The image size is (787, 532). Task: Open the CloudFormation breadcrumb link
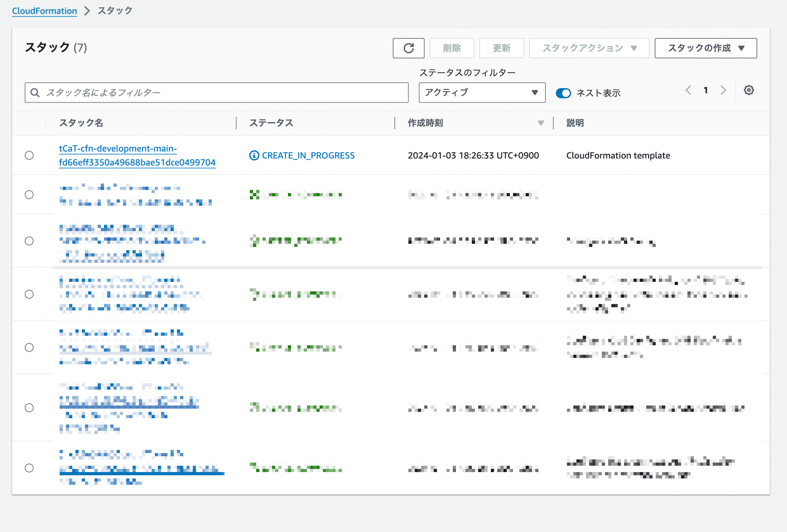point(44,11)
